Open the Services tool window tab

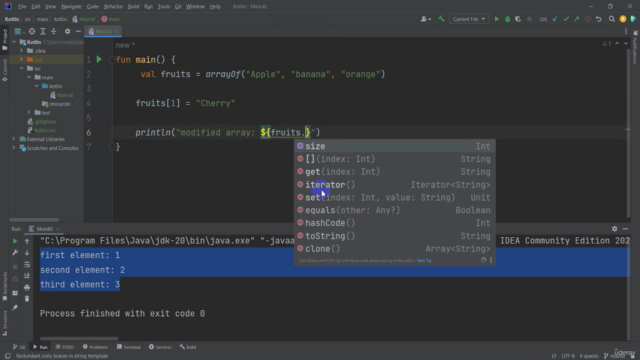pos(160,347)
